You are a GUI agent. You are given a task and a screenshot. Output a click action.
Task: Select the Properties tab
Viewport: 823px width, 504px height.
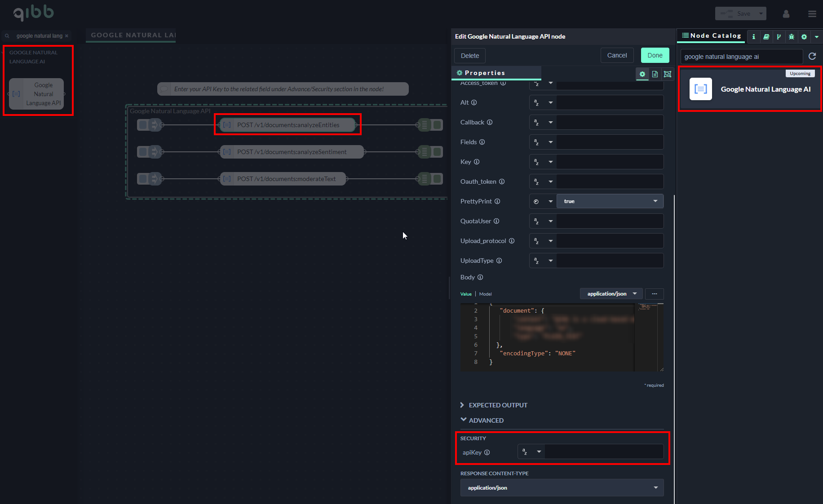point(484,73)
